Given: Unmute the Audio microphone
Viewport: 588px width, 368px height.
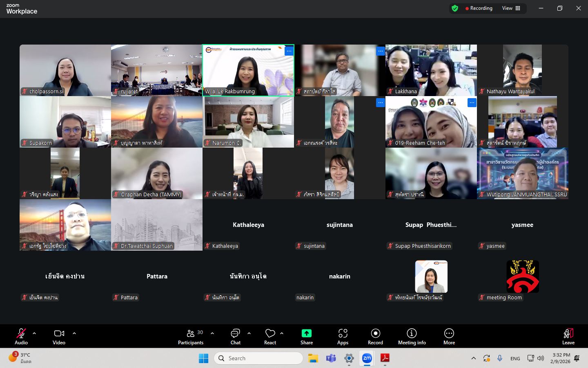Looking at the screenshot, I should (x=21, y=337).
